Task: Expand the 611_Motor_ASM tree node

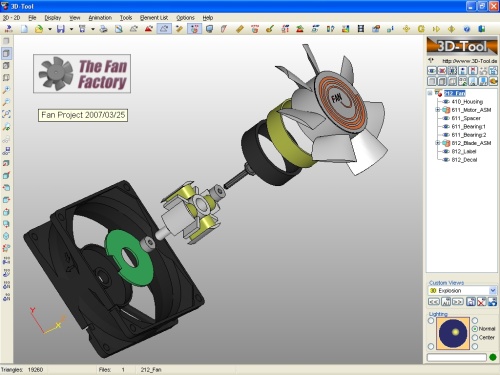Action: (x=438, y=110)
